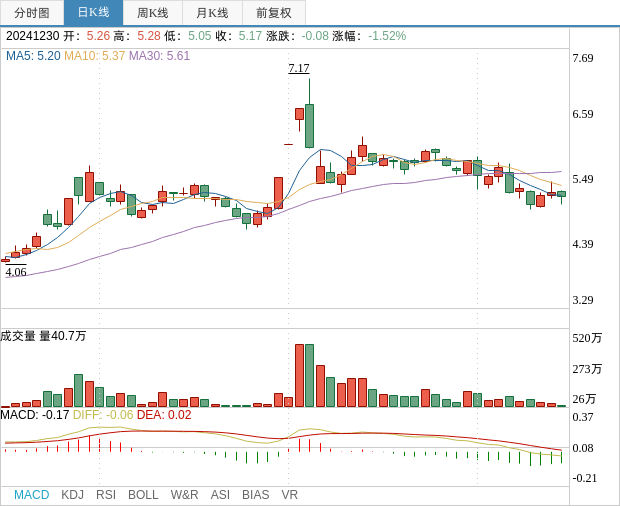Select the MACD indicator
Screen dimensions: 620x506
32,495
